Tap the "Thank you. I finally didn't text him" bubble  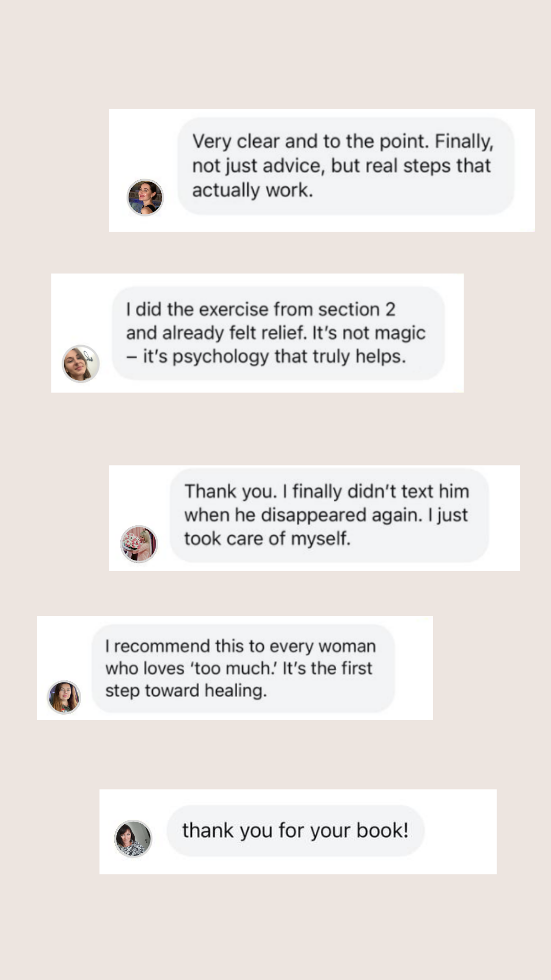coord(329,515)
